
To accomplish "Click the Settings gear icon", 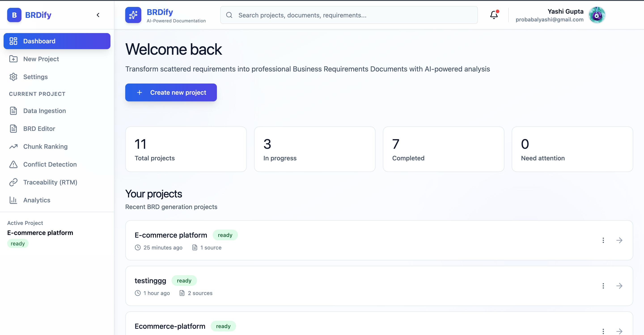I will point(13,77).
